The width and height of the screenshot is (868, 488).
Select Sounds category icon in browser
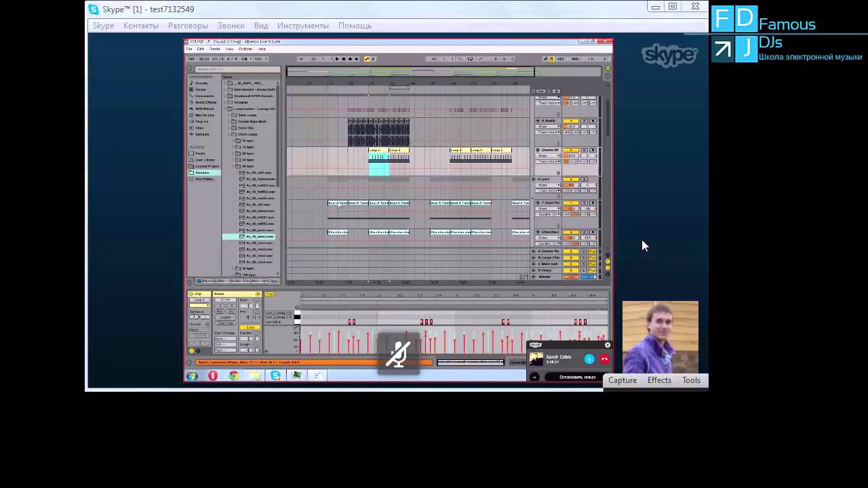(x=191, y=83)
